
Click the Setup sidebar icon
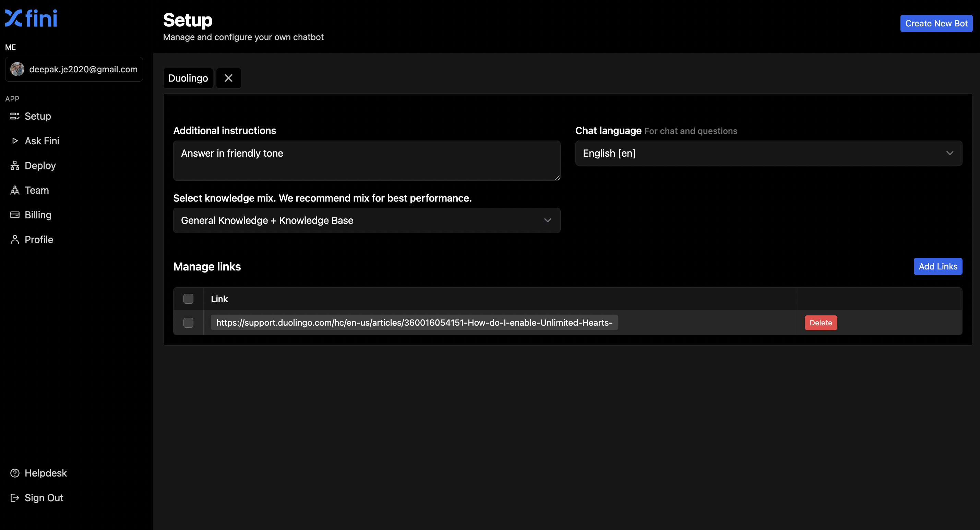[x=15, y=116]
